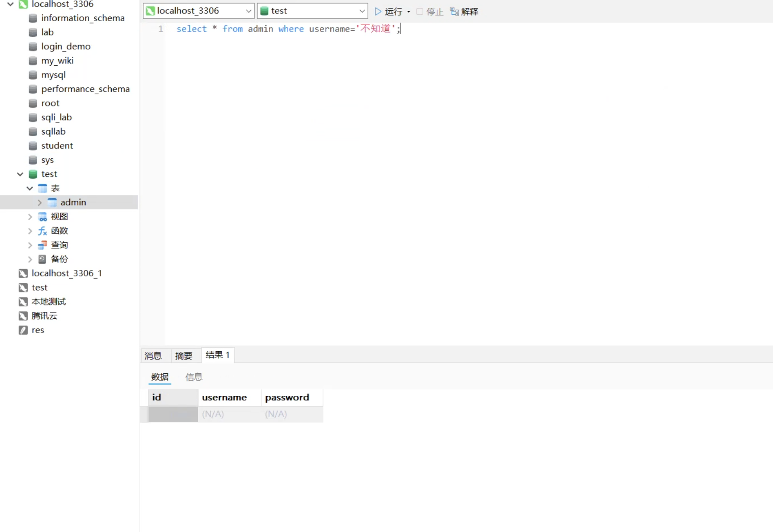Click the Run (运行) play icon
Image resolution: width=773 pixels, height=532 pixels.
pos(378,12)
